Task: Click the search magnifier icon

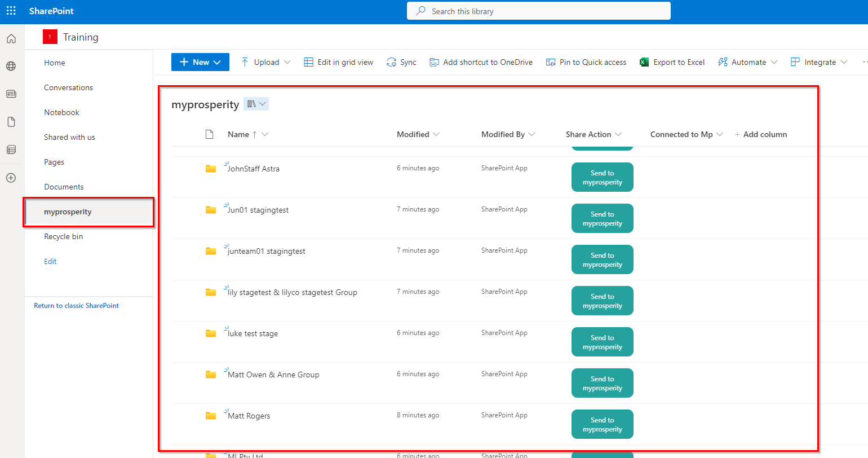Action: click(421, 11)
